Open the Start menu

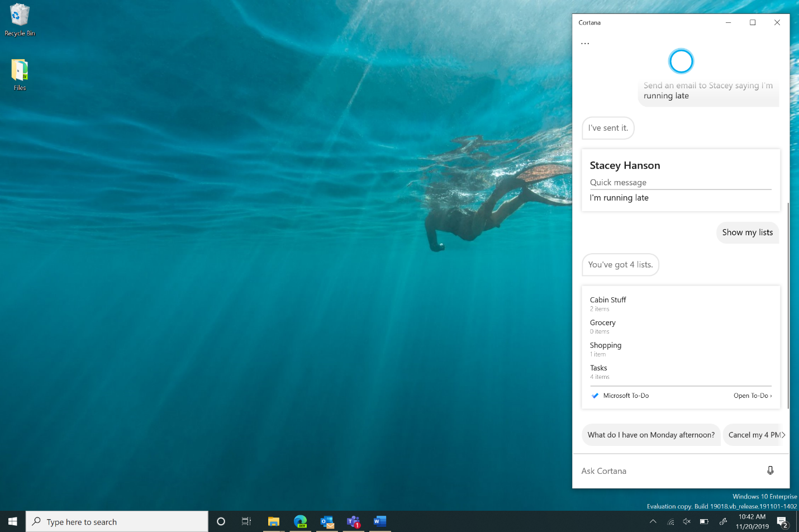pos(11,521)
